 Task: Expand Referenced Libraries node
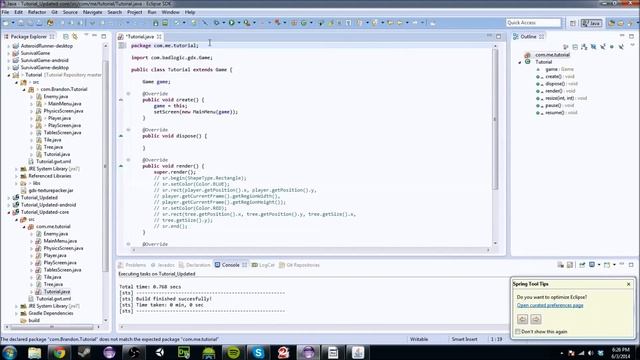pyautogui.click(x=16, y=176)
